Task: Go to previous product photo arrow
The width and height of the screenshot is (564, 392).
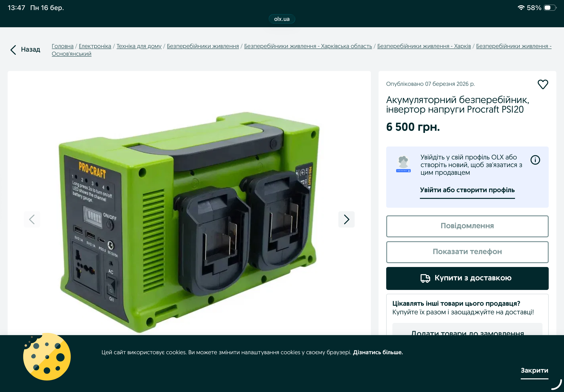Action: click(x=32, y=219)
